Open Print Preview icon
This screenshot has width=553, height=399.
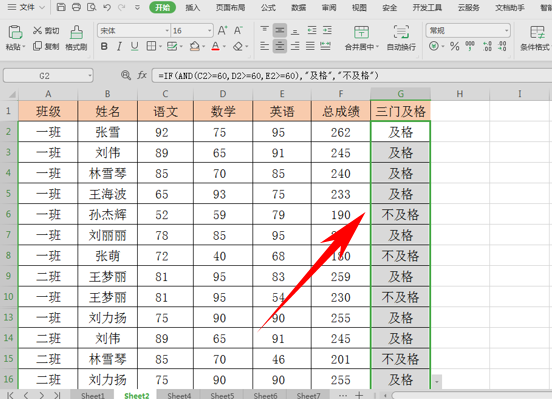point(92,7)
